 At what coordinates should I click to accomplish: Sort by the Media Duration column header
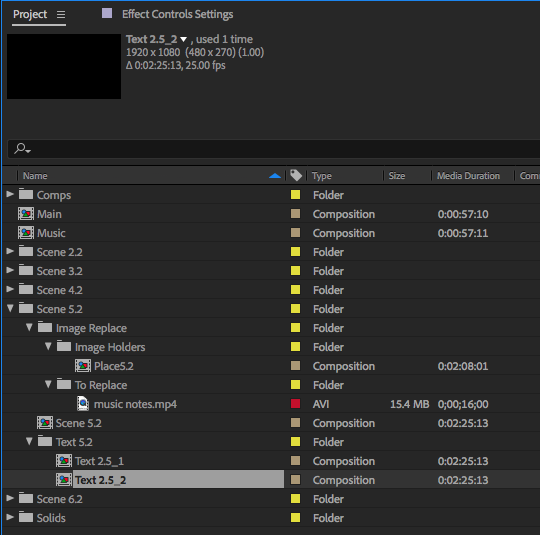click(468, 176)
